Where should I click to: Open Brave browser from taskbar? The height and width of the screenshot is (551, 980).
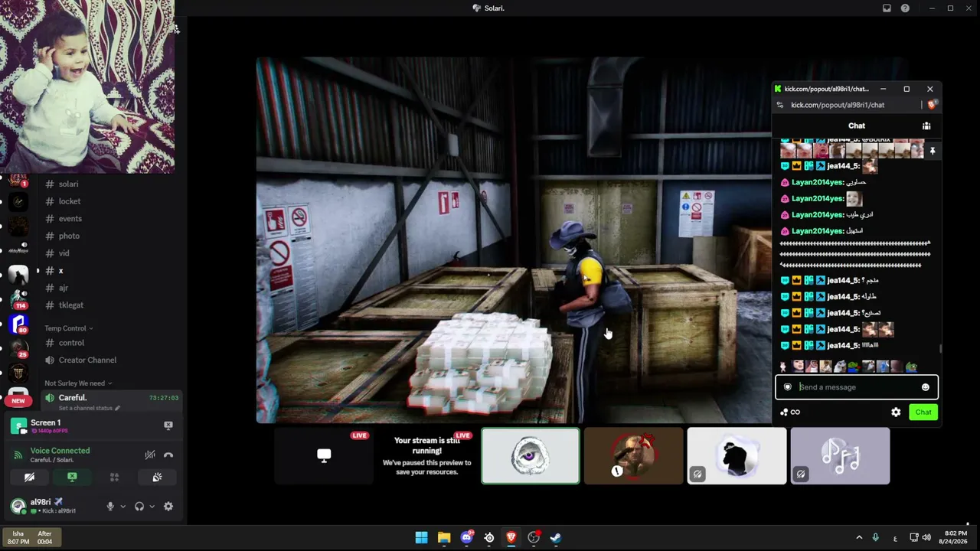[x=511, y=537]
